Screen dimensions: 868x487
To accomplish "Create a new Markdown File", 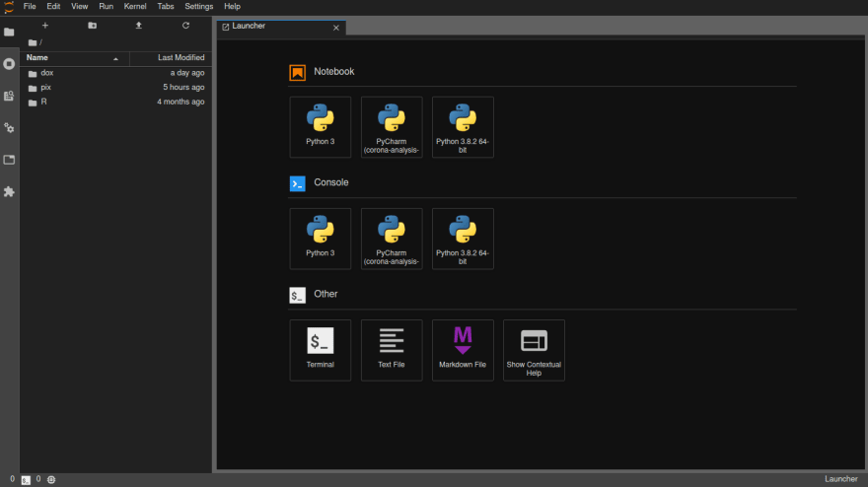I will 463,350.
